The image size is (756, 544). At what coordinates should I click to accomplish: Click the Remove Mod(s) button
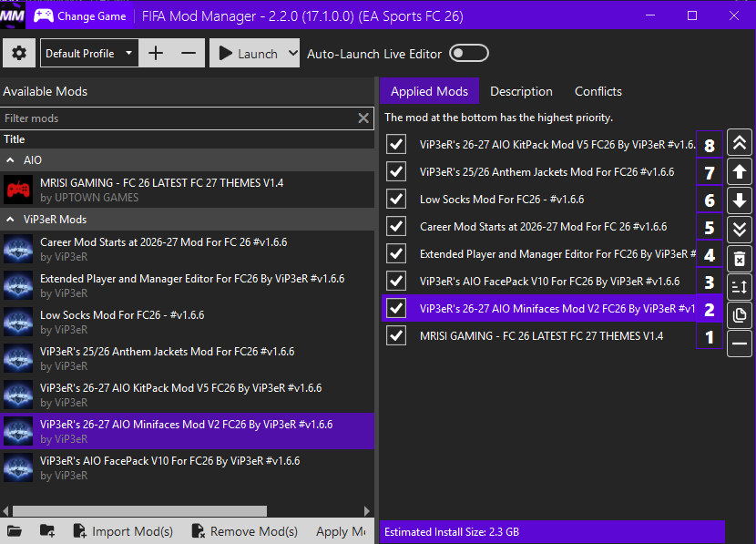click(x=244, y=531)
